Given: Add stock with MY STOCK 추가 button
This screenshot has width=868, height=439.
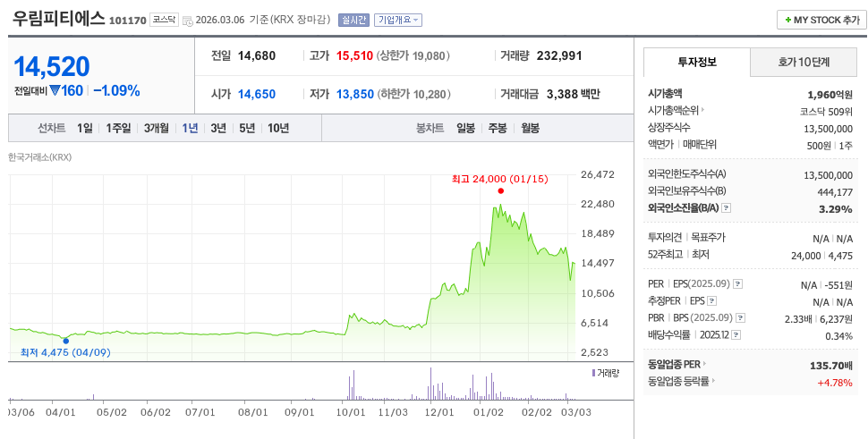Looking at the screenshot, I should 821,20.
